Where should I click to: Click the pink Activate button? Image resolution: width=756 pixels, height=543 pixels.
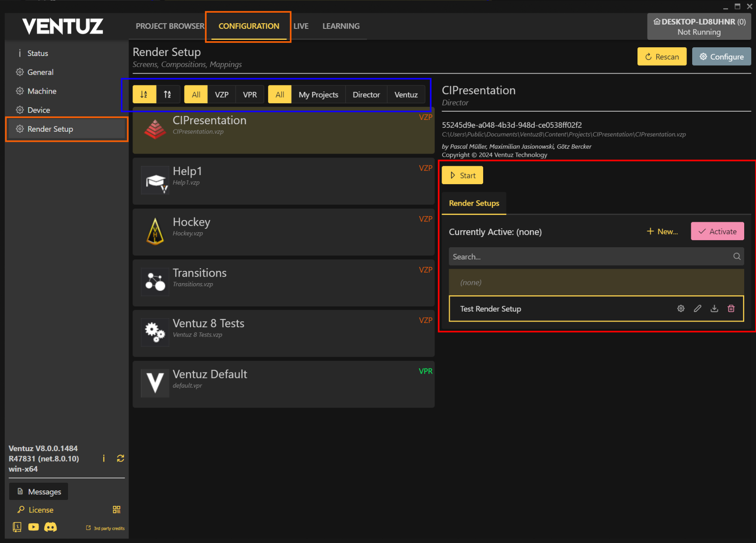[x=717, y=231]
